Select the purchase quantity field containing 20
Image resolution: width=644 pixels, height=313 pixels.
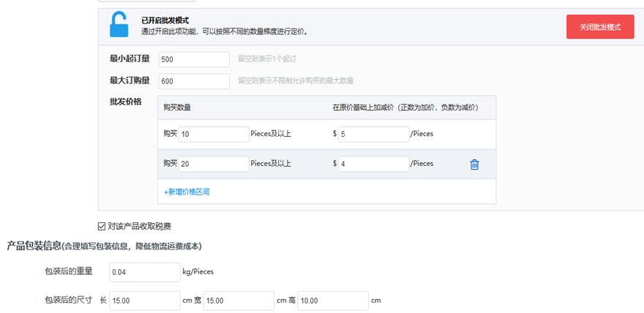[x=214, y=164]
